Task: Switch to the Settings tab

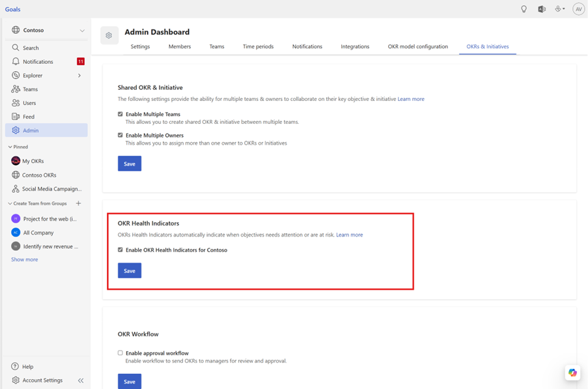Action: [x=140, y=46]
